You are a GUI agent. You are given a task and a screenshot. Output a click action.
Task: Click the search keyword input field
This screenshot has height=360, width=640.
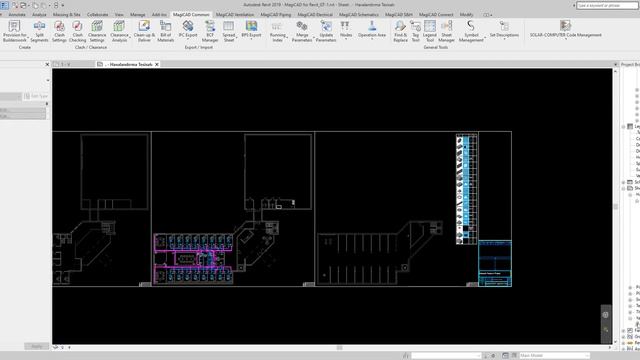pos(607,6)
